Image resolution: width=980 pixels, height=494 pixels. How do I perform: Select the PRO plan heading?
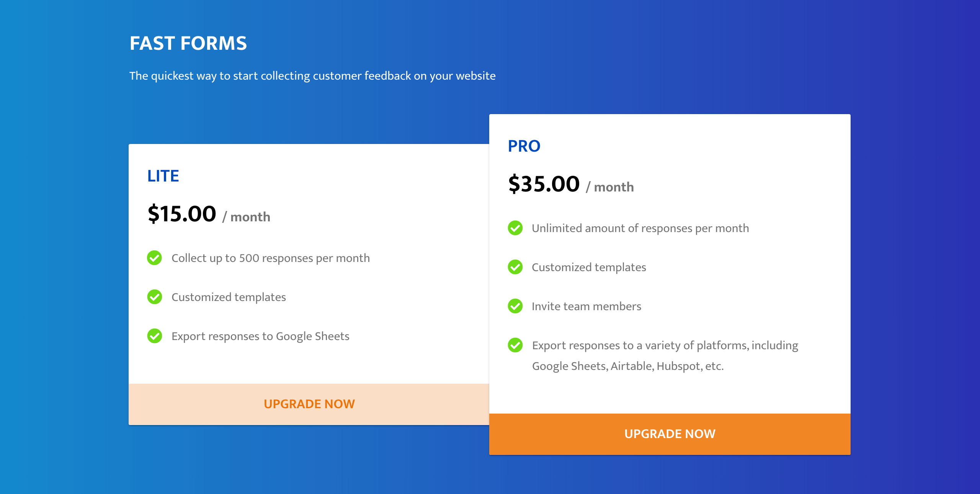524,146
